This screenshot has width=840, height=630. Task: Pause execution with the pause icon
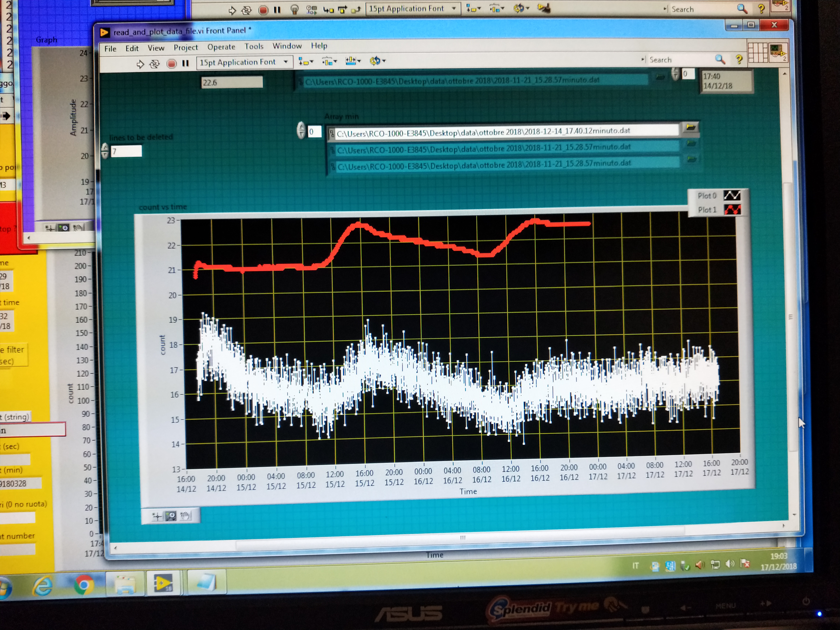click(x=185, y=63)
